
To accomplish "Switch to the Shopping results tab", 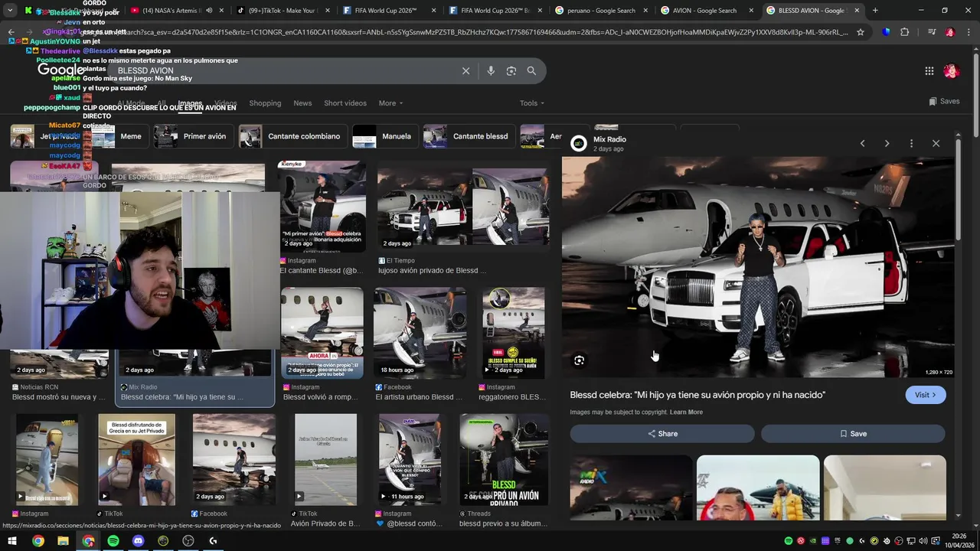I will point(265,103).
